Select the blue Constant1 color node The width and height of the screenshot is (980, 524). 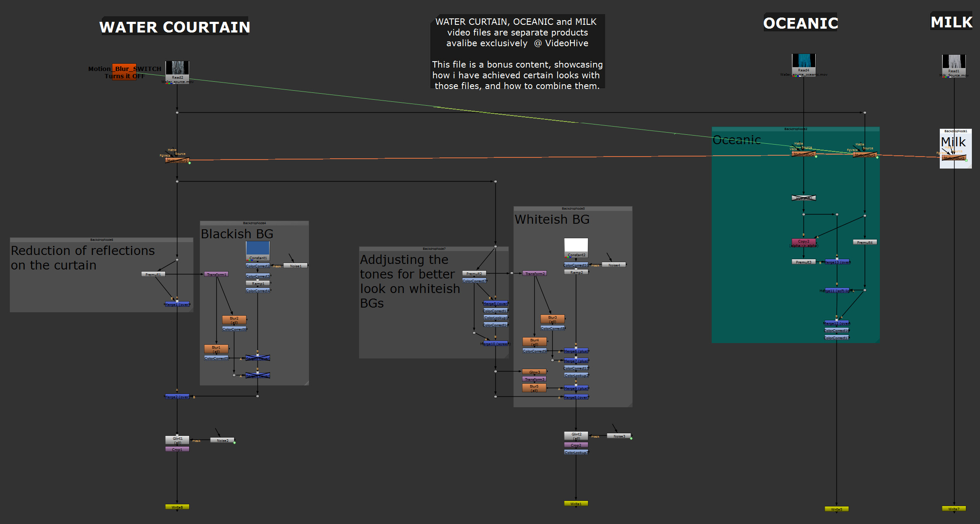(258, 251)
